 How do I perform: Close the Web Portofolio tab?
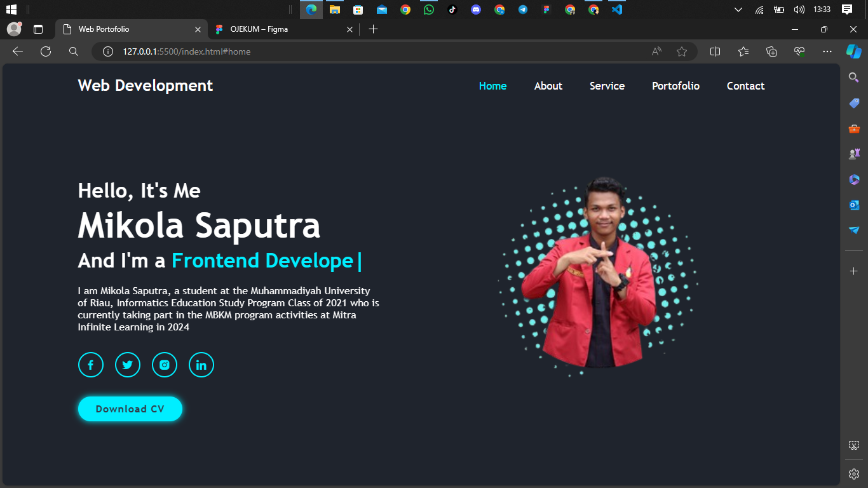pos(198,29)
